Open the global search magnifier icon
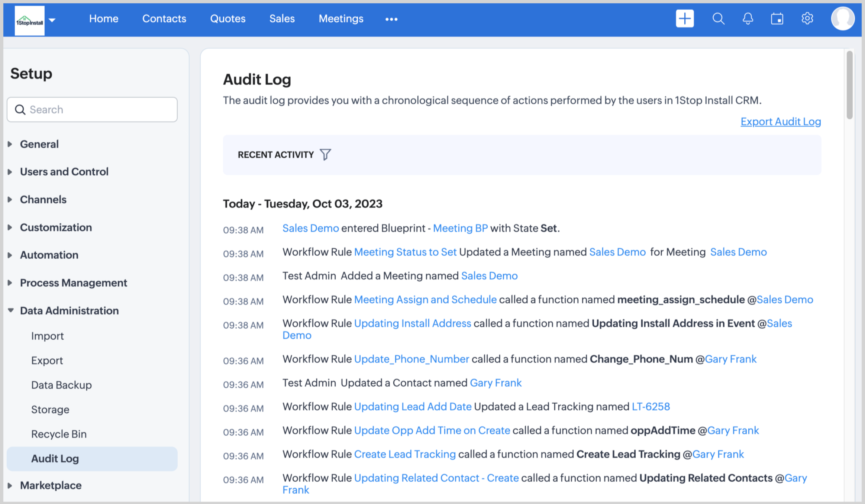 [718, 19]
